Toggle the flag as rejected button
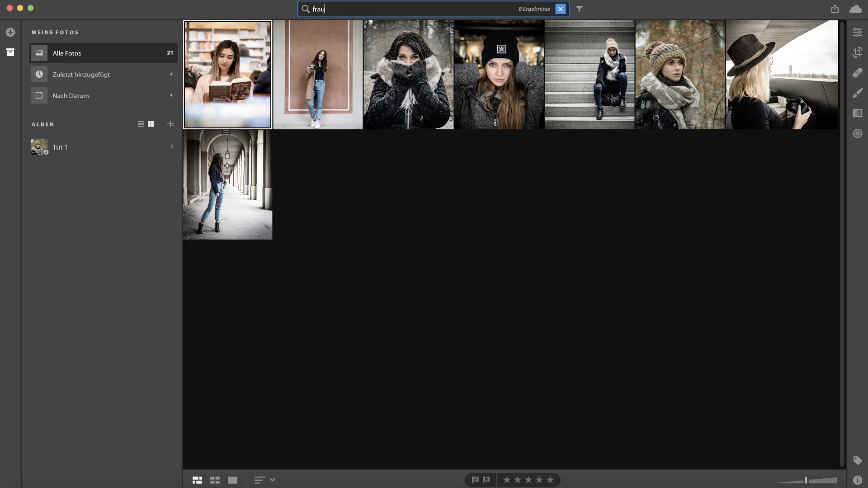This screenshot has width=868, height=488. (486, 480)
